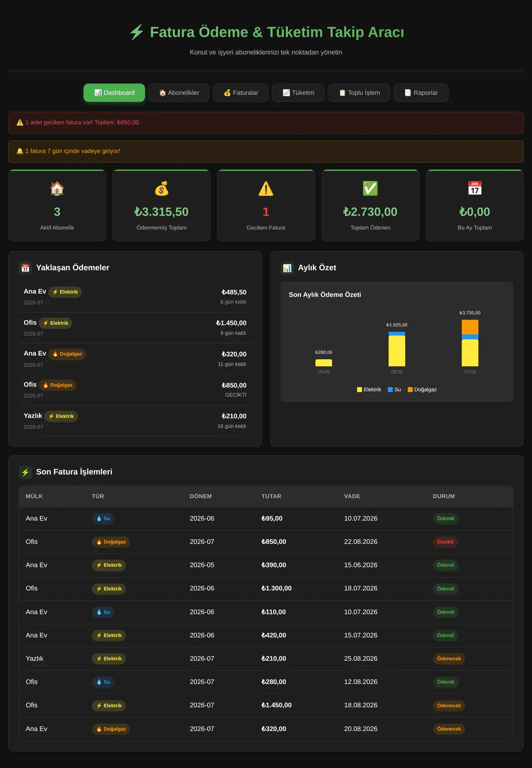This screenshot has height=768, width=532.
Task: Select the Ofis Elektrik ₺1.450,00 upcoming payment
Action: pyautogui.click(x=135, y=328)
